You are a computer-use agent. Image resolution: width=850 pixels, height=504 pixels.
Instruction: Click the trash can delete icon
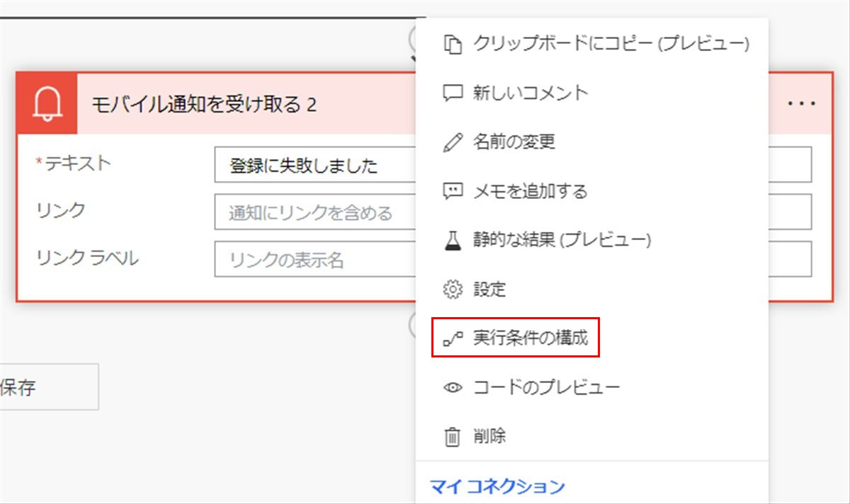tap(452, 437)
